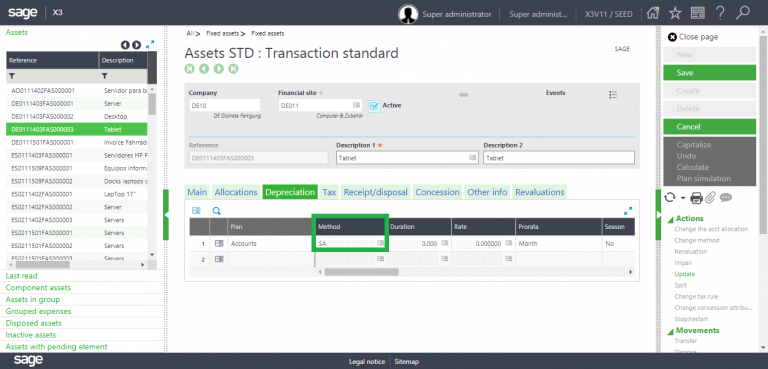Open the Main tab
768x369 pixels.
coord(197,192)
